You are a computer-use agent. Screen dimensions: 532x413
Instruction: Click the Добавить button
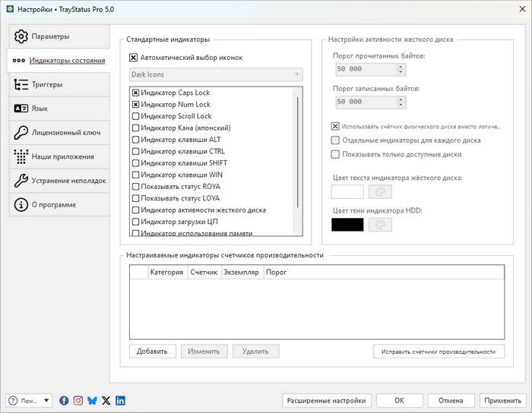(152, 352)
